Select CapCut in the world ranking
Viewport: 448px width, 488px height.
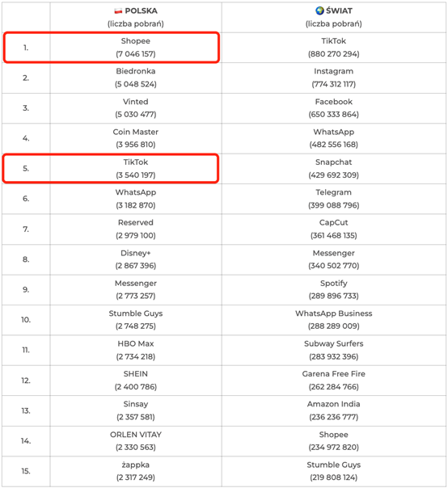tap(334, 229)
